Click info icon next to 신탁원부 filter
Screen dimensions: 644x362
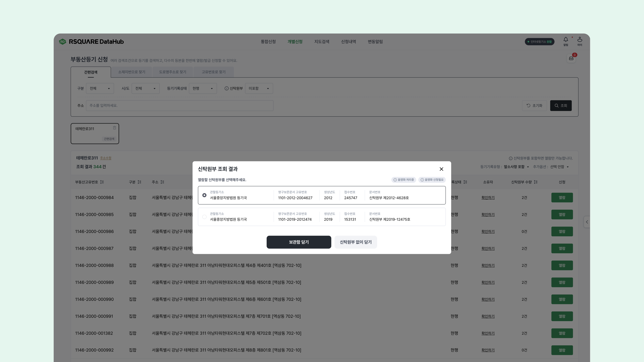(x=227, y=88)
